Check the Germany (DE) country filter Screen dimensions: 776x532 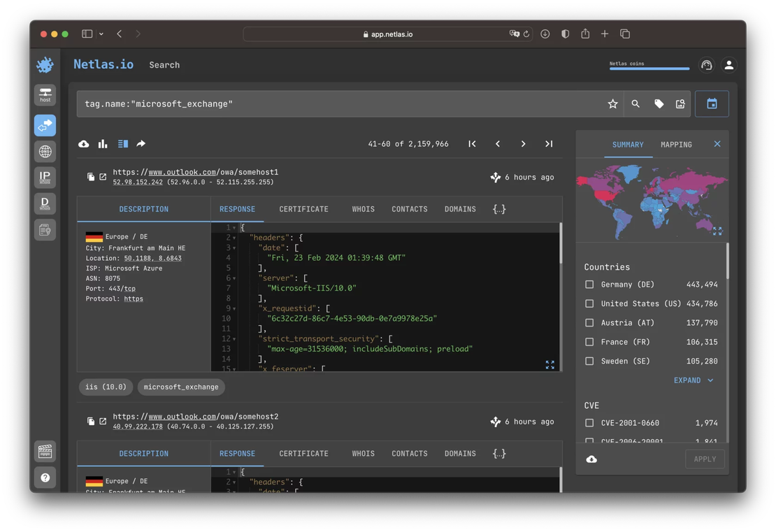[x=589, y=284]
